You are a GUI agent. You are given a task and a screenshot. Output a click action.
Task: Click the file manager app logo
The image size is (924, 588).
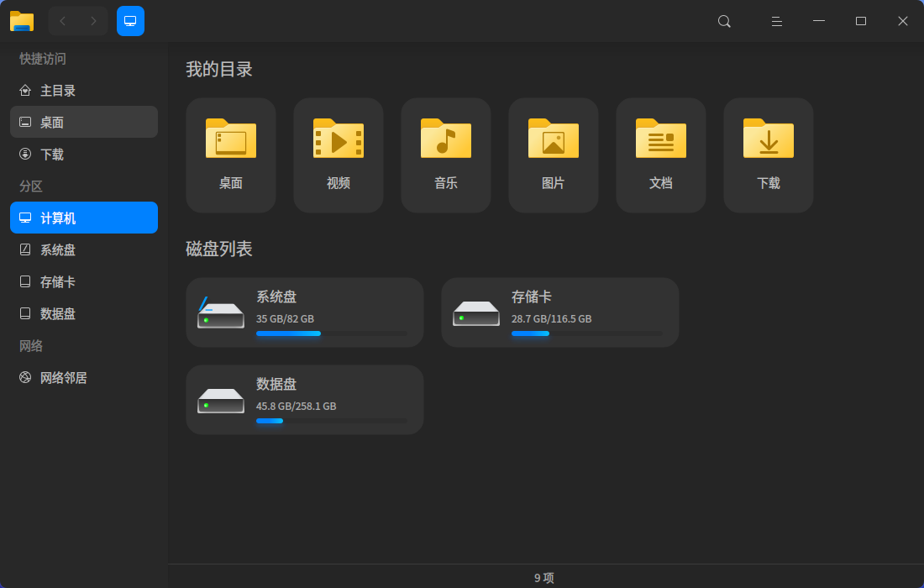22,21
